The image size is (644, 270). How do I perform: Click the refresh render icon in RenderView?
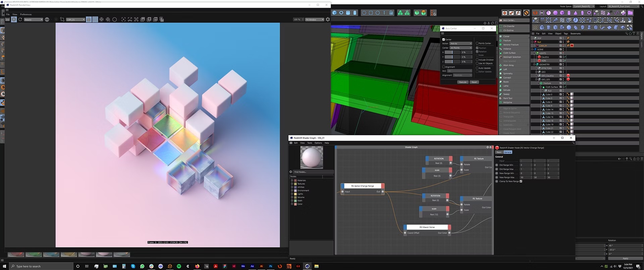tap(20, 19)
